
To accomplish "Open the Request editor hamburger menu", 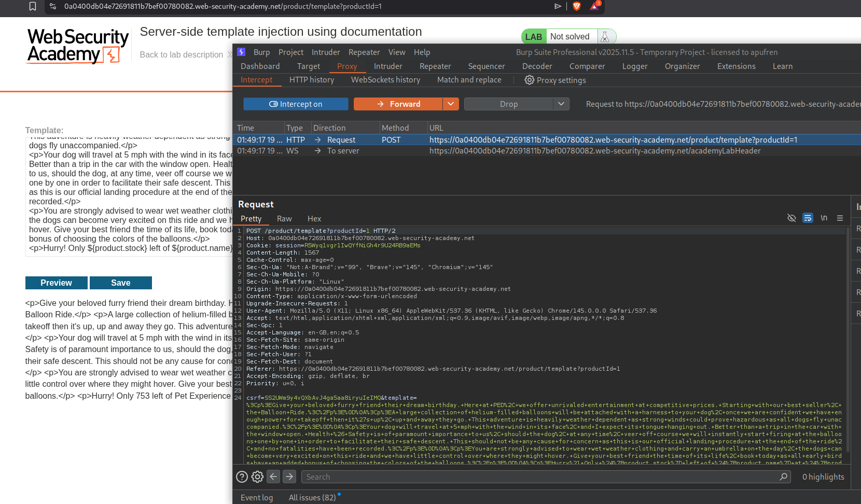I will coord(840,218).
